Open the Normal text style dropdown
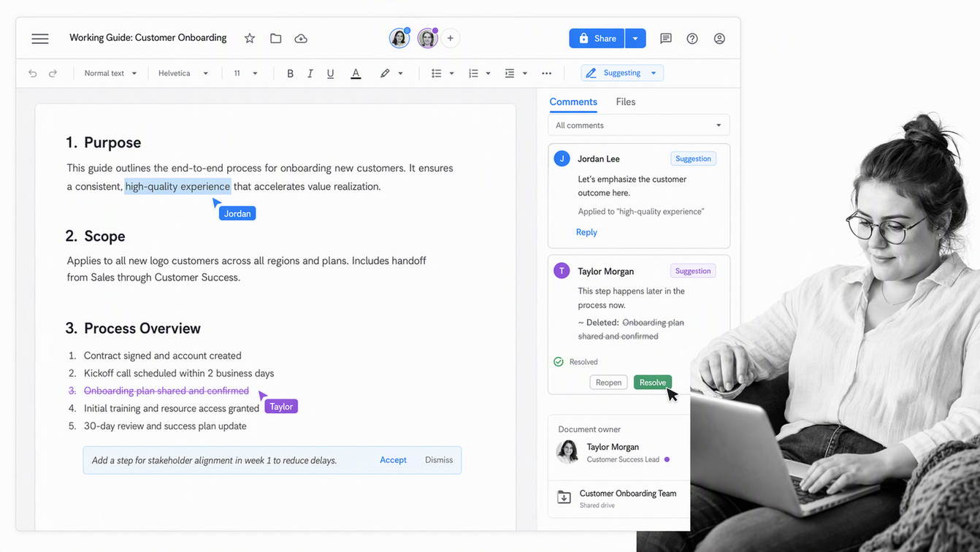The width and height of the screenshot is (980, 552). pos(110,73)
